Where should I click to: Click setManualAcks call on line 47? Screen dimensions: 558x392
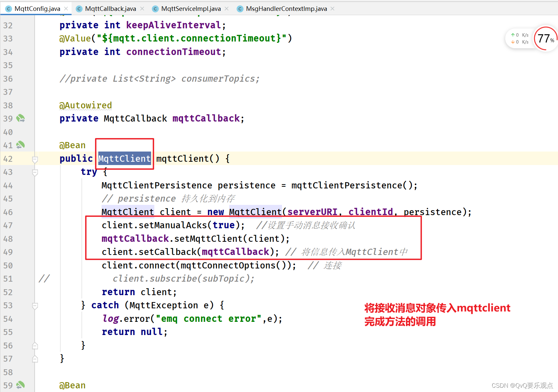point(173,225)
